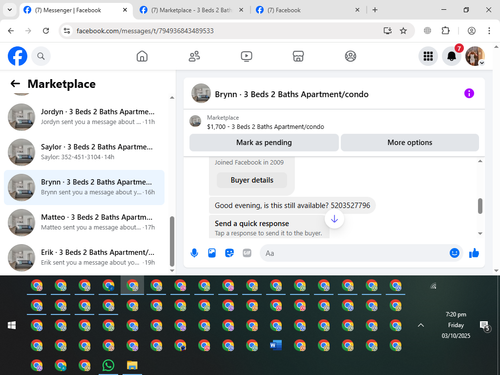
Task: Open the tab search dropdown arrow
Action: 10,10
